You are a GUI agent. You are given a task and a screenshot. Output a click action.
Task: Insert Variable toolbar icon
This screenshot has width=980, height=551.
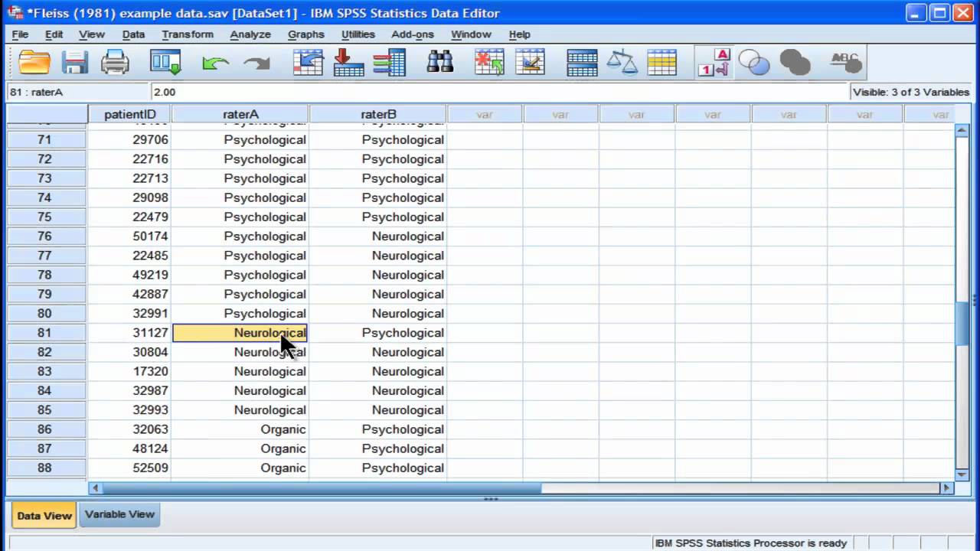pos(531,62)
